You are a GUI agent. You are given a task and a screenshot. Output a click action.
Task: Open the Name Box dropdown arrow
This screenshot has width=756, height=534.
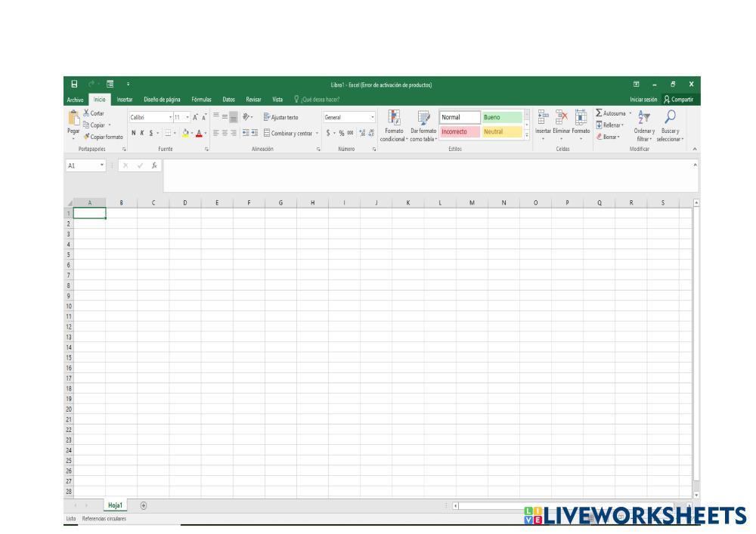102,165
